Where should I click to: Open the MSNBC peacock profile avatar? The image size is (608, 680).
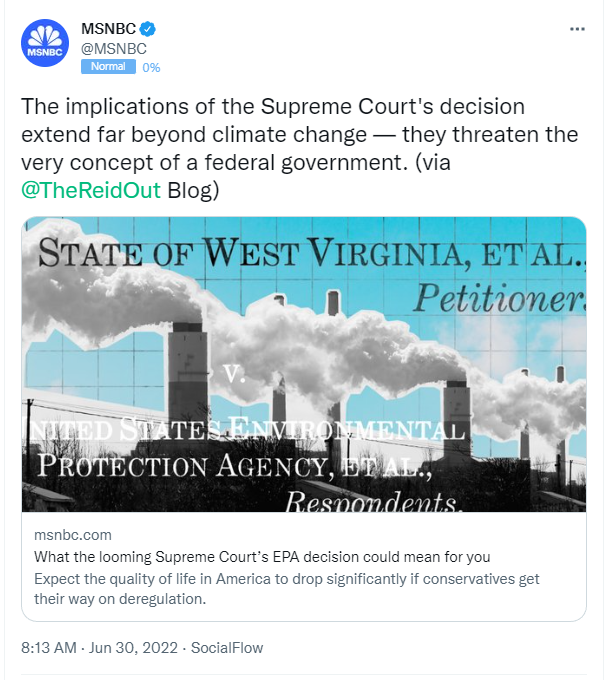tap(45, 43)
